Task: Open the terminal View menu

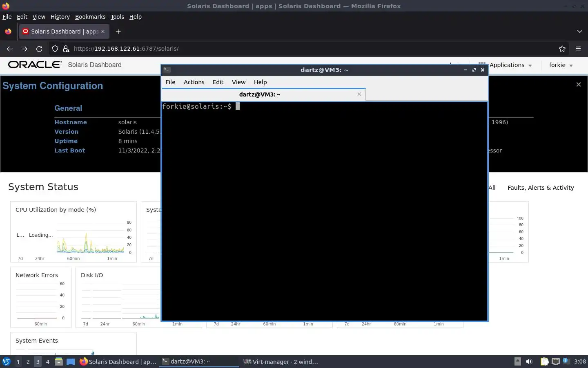Action: click(x=238, y=82)
